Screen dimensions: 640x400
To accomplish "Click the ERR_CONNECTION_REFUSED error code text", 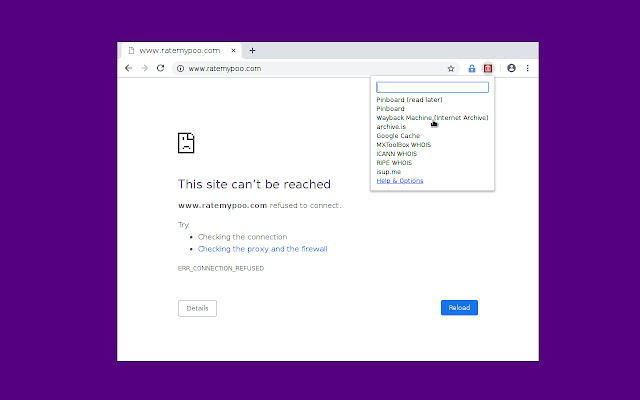I will coord(221,268).
